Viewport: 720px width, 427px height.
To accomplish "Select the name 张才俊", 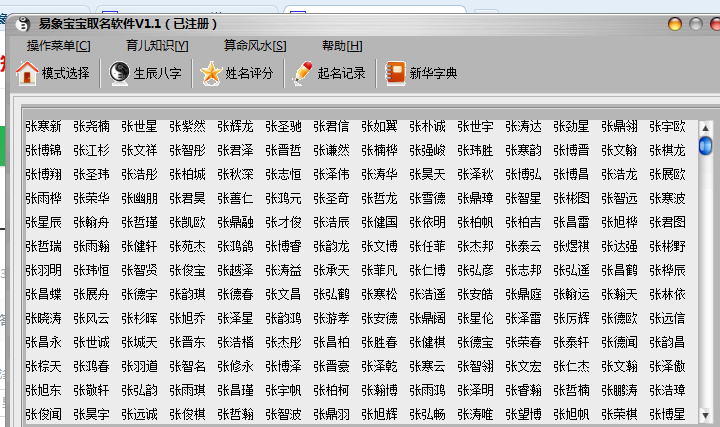I will click(283, 222).
